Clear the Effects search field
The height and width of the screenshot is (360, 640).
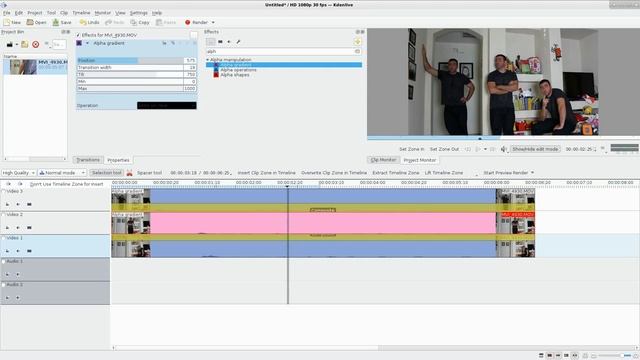coord(358,51)
